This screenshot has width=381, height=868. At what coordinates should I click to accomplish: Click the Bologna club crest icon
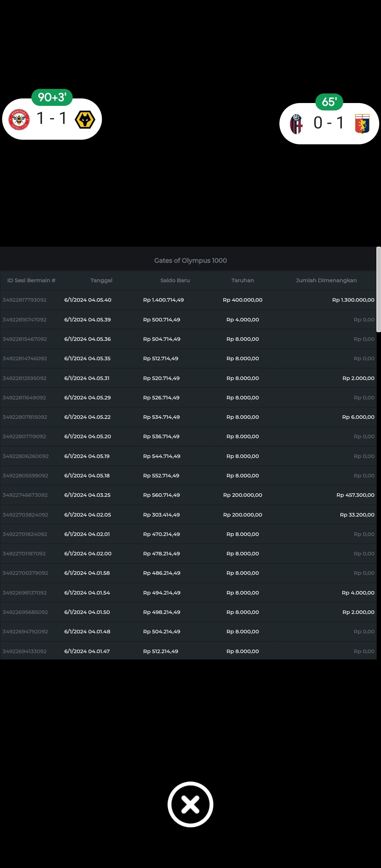(x=296, y=124)
